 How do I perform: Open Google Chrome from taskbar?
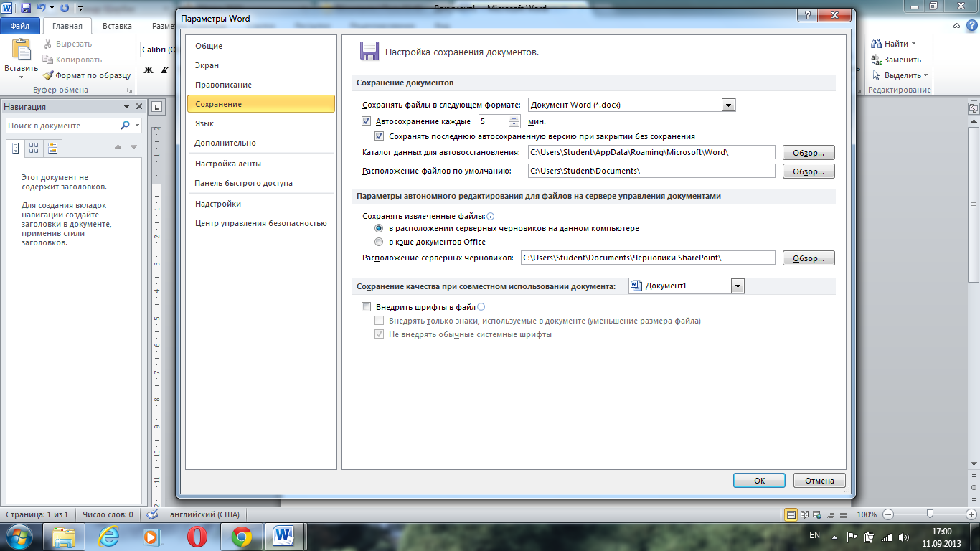(241, 536)
